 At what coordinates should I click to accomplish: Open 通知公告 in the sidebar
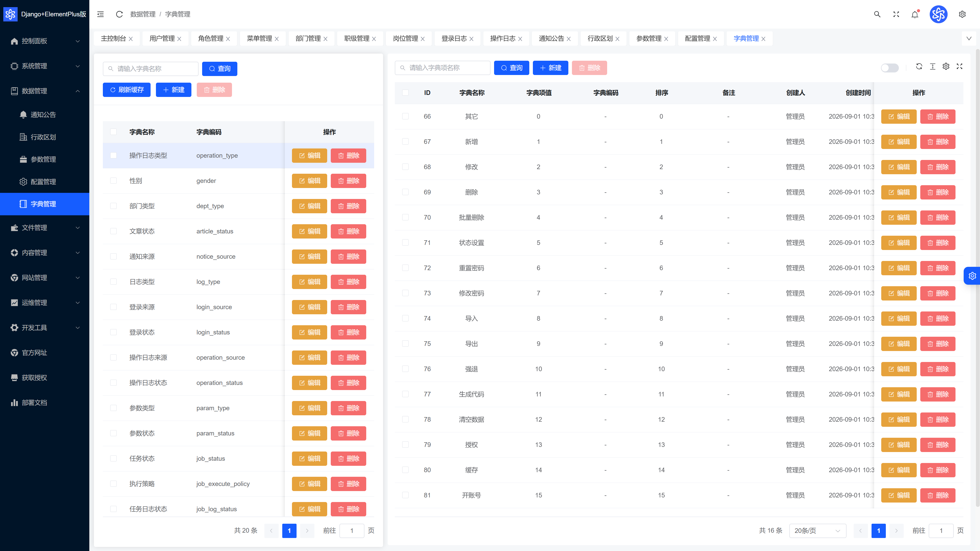point(44,115)
